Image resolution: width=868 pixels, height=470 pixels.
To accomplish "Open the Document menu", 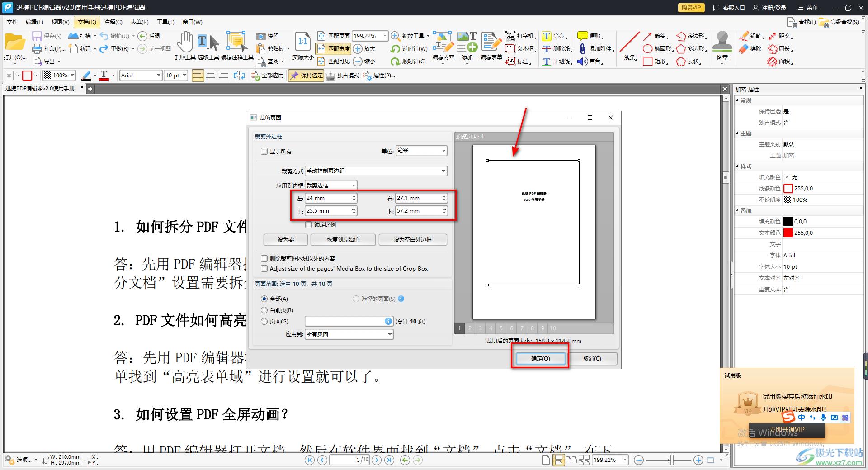I will [87, 22].
